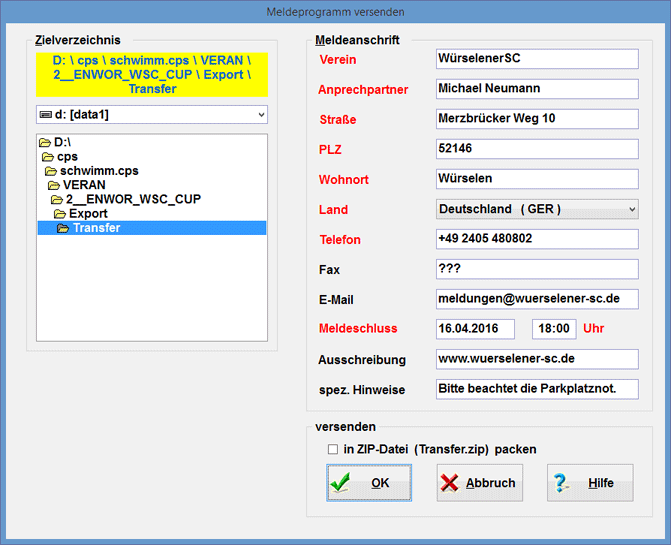Click the Meldeschluss time field 18:00
This screenshot has width=671, height=545.
click(554, 329)
